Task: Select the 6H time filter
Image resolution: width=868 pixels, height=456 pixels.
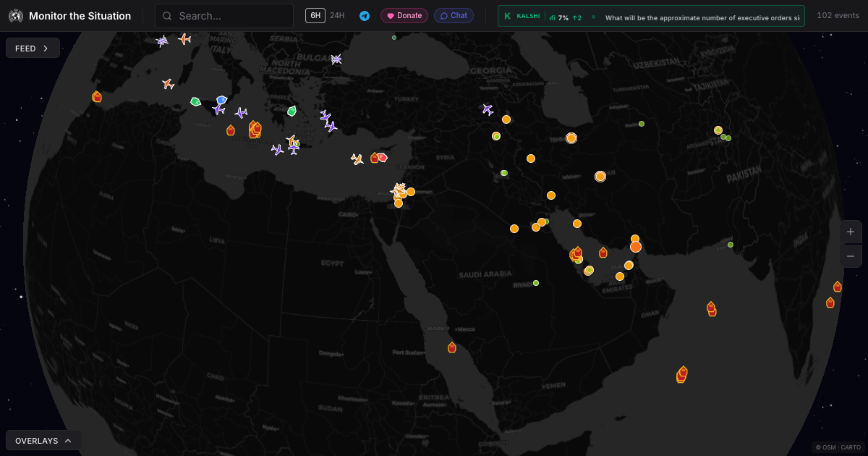Action: (x=315, y=14)
